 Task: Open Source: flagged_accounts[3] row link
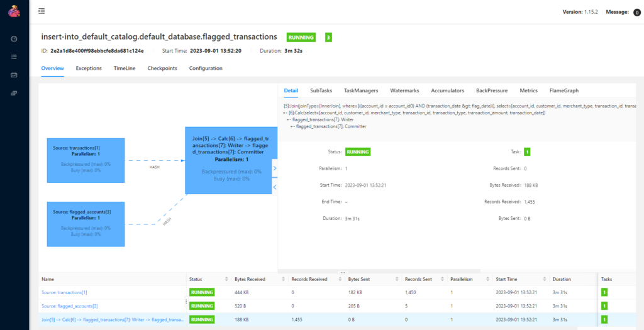point(69,306)
